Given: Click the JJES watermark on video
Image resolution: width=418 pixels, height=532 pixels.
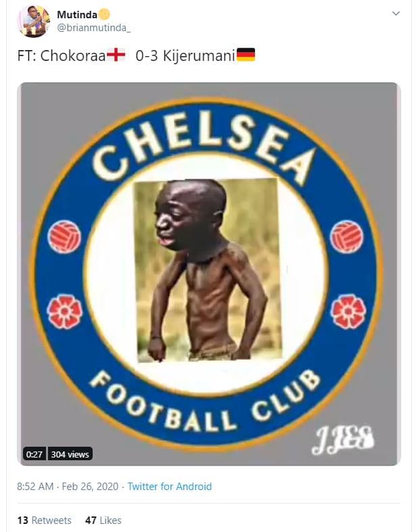Looking at the screenshot, I should coord(342,440).
